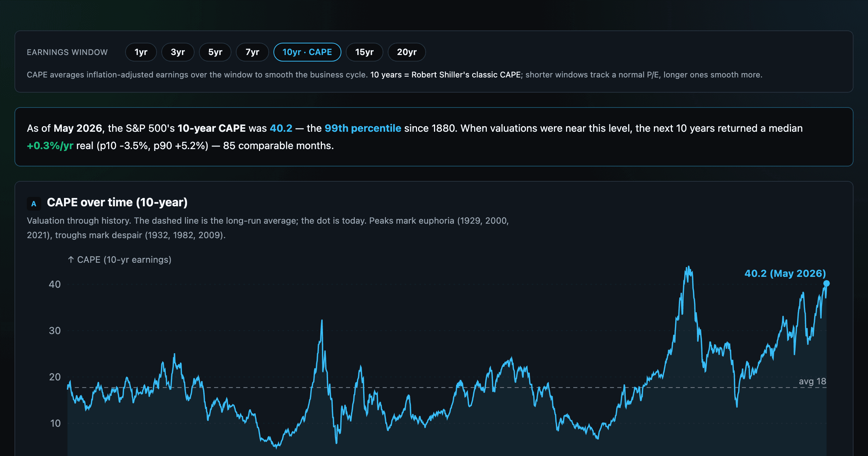Viewport: 868px width, 456px height.
Task: Select the 10yr · CAPE window
Action: pos(307,52)
